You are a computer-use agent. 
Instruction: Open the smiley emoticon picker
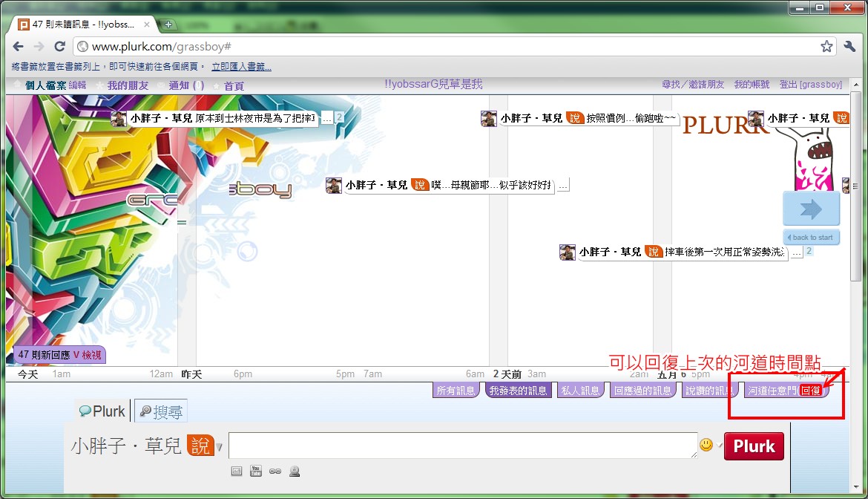point(706,445)
